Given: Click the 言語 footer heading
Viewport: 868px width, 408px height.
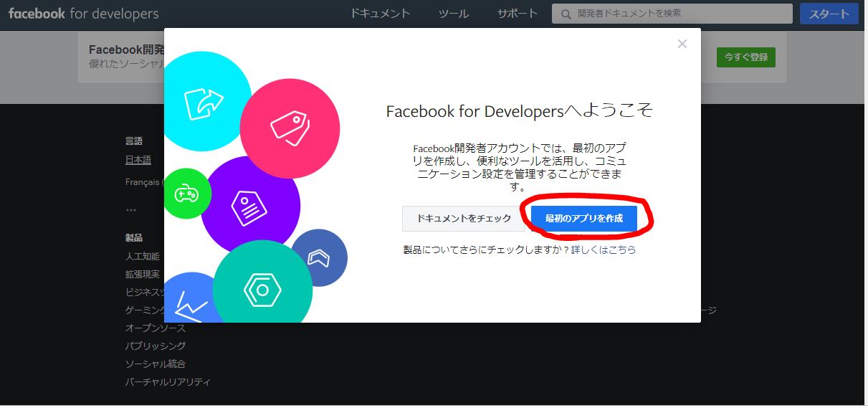Looking at the screenshot, I should [x=133, y=141].
